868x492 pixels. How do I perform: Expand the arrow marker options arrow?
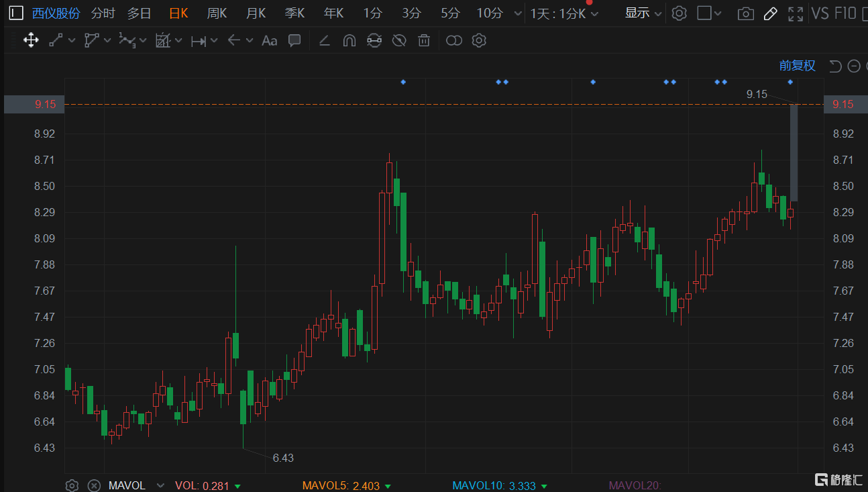click(x=250, y=41)
